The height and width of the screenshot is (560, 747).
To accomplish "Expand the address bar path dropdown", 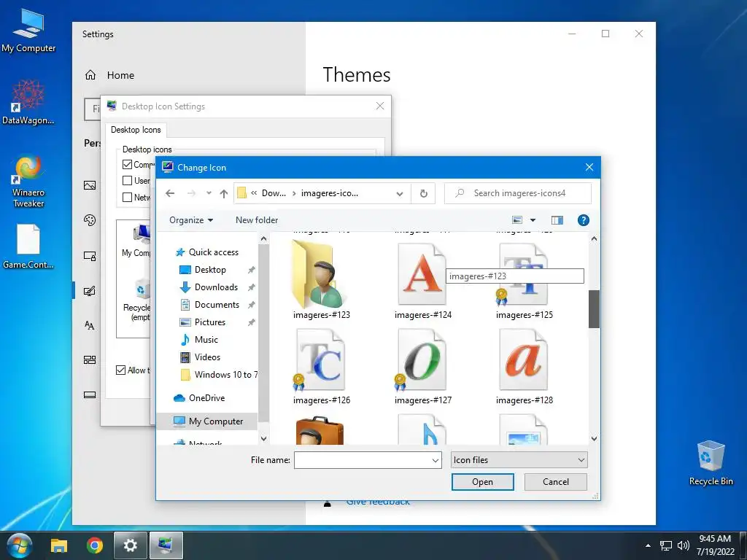I will pos(400,194).
